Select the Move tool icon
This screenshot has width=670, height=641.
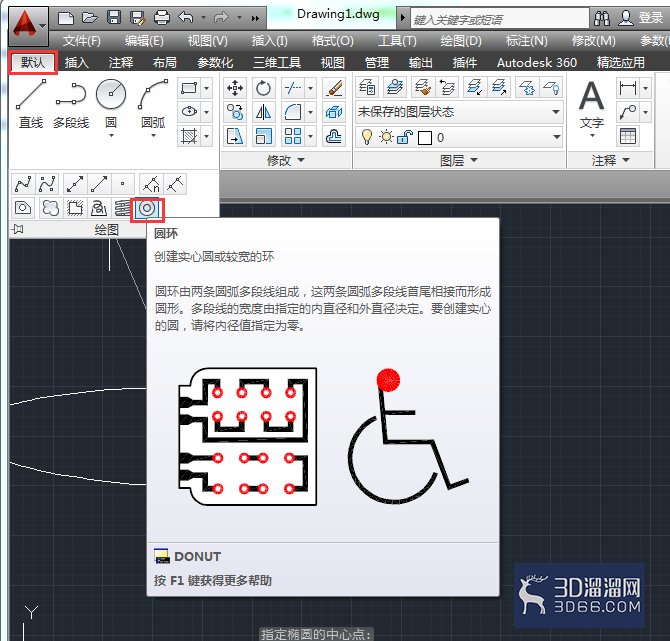click(x=235, y=88)
